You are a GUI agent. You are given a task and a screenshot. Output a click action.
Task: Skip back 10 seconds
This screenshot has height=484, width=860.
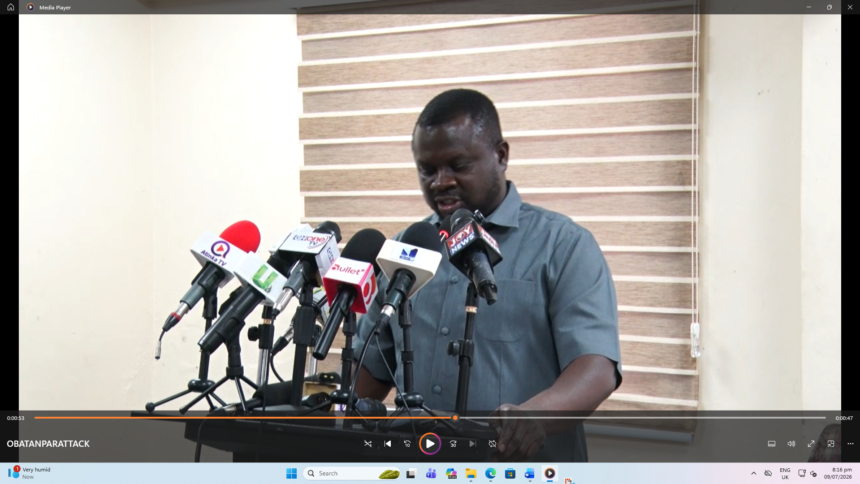click(x=408, y=443)
